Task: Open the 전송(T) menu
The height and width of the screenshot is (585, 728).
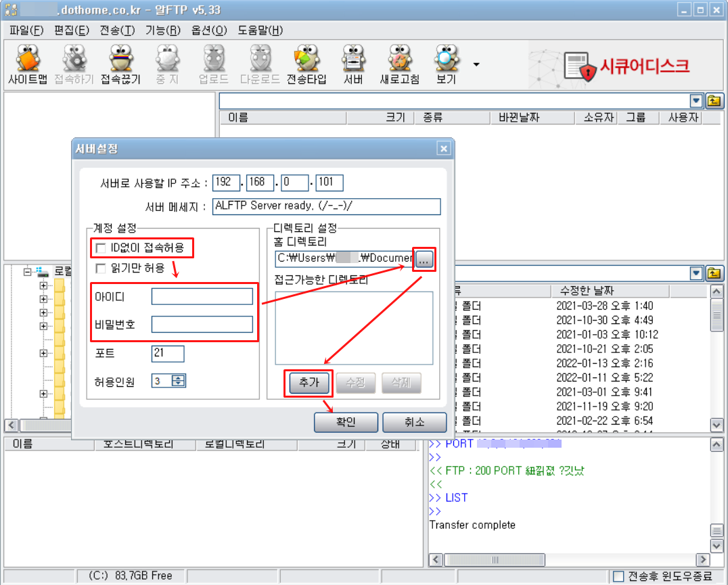Action: tap(118, 30)
